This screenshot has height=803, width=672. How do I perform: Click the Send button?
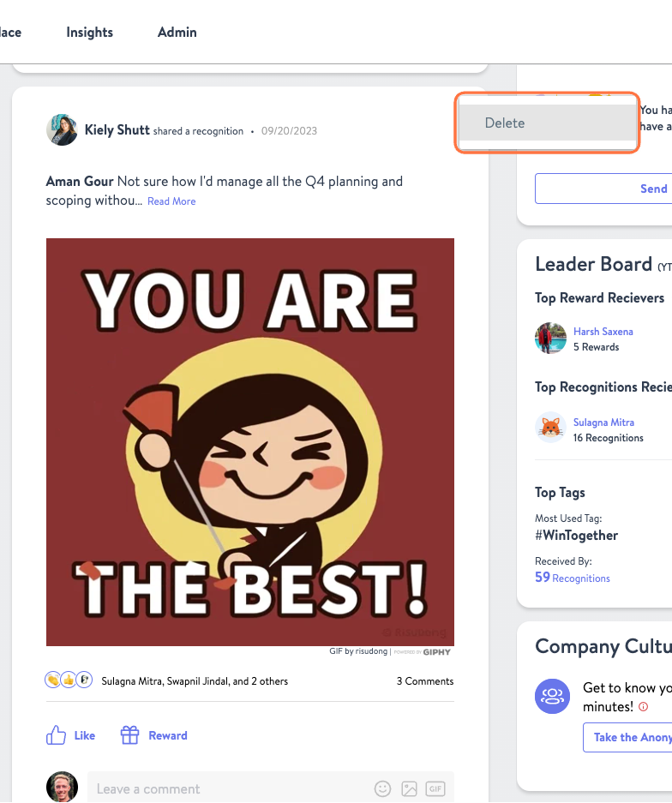coord(603,189)
